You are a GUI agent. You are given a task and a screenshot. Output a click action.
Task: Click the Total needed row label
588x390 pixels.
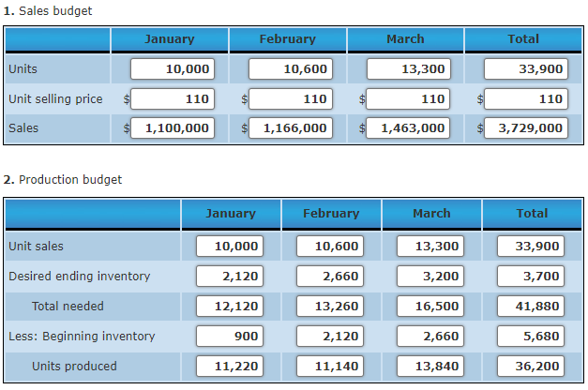point(68,306)
